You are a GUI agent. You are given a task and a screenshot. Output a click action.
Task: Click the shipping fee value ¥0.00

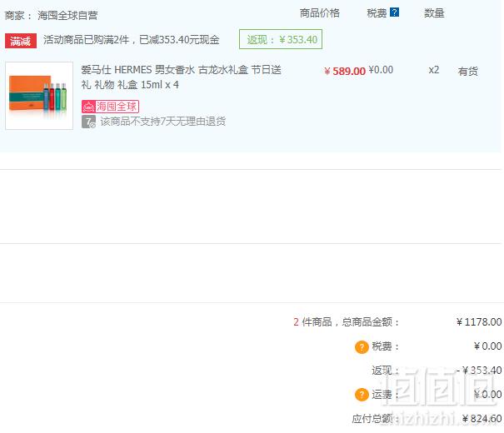pos(487,395)
